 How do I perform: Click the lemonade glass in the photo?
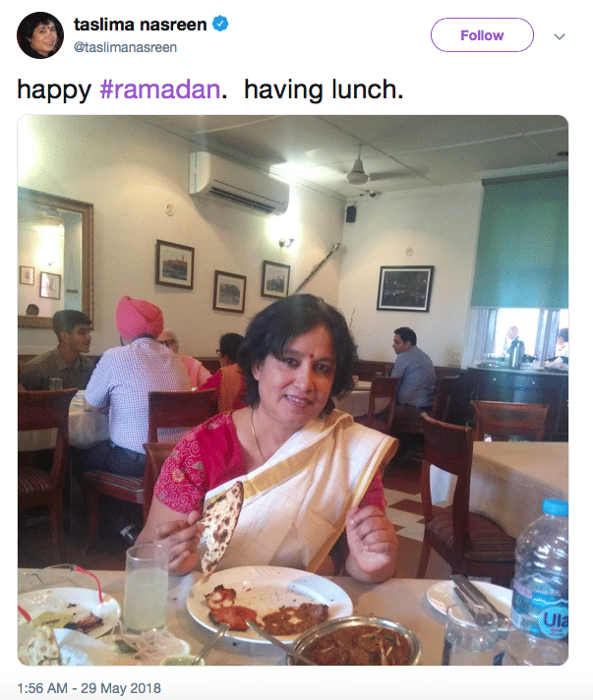[146, 589]
